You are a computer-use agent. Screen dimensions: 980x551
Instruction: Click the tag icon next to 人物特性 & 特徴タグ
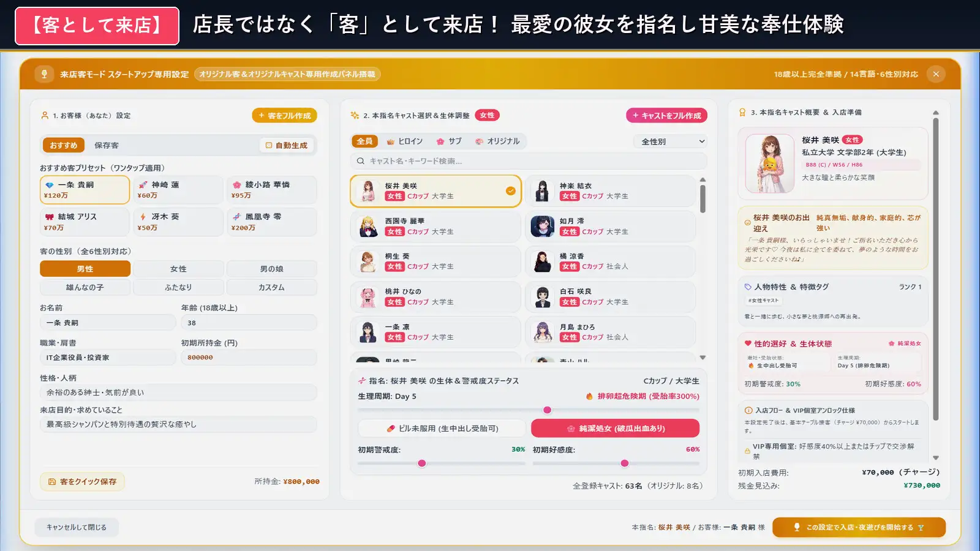[x=747, y=287]
